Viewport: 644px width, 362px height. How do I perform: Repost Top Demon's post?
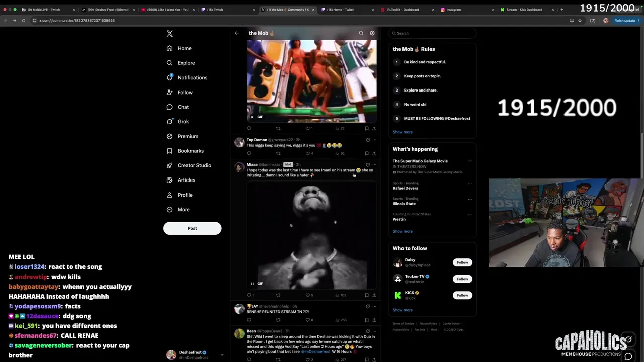[278, 153]
